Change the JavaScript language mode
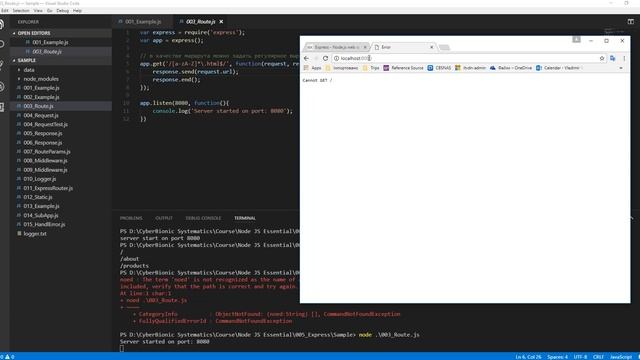The height and width of the screenshot is (360, 640). coord(621,357)
